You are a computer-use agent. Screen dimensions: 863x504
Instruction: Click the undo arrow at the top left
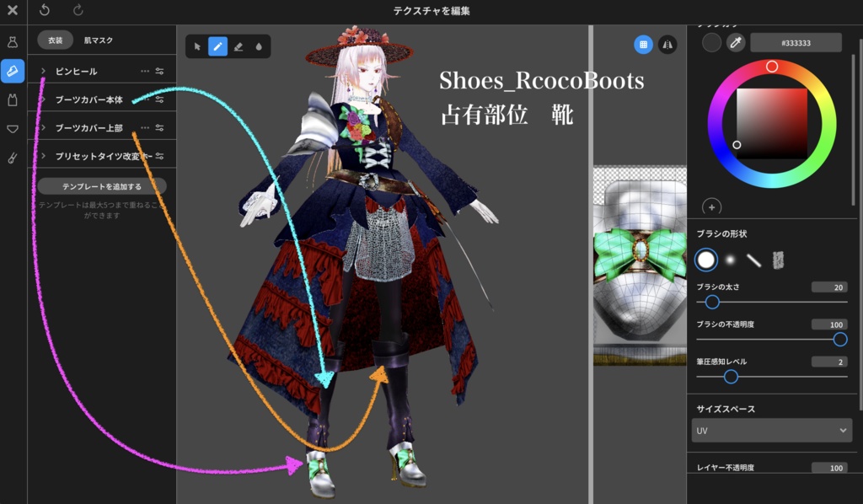[46, 11]
